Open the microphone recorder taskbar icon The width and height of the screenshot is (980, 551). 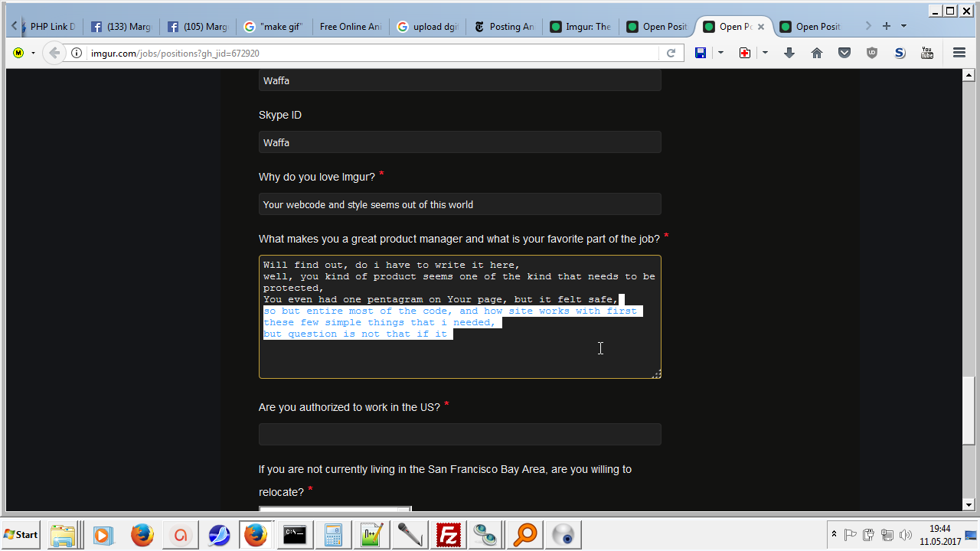click(x=410, y=534)
